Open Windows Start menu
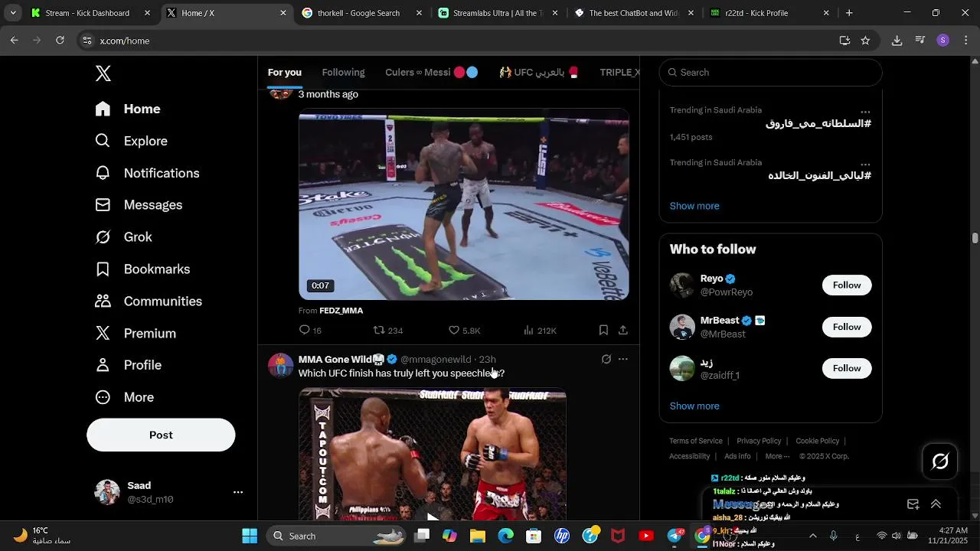 250,536
